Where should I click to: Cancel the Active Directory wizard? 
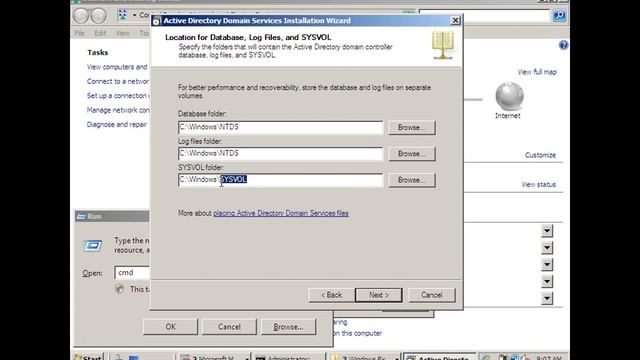(432, 295)
